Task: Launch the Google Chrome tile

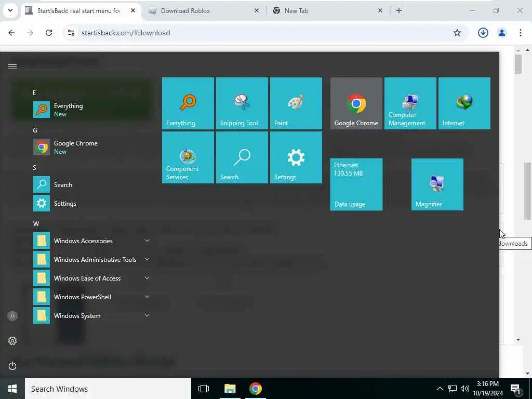Action: (356, 103)
